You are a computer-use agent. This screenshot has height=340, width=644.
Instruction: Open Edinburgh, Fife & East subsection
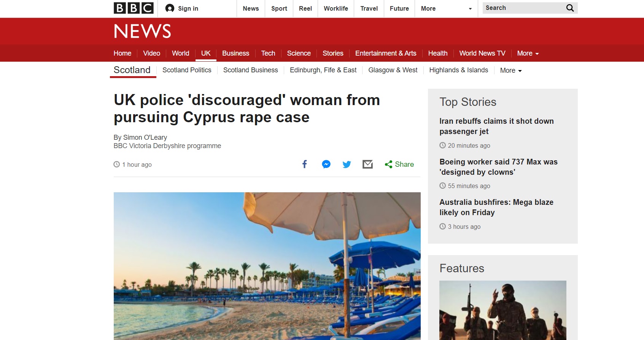[323, 70]
